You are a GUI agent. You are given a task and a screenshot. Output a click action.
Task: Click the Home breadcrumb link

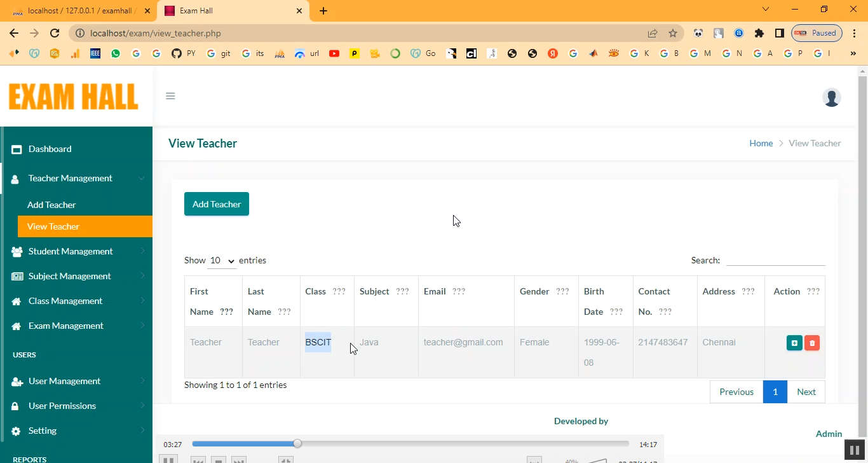pos(761,143)
